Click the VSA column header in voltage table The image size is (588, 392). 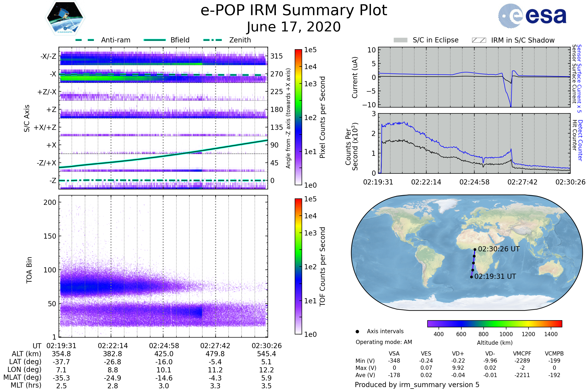(394, 354)
